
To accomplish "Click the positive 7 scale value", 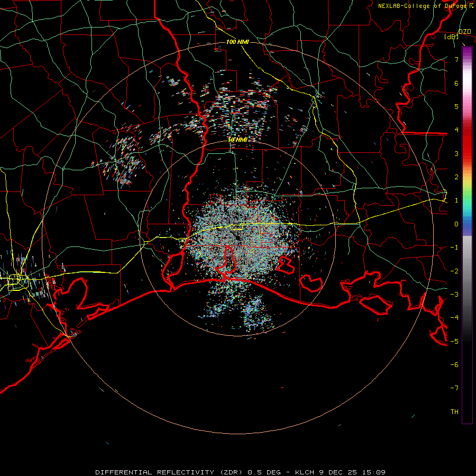I will coord(456,59).
